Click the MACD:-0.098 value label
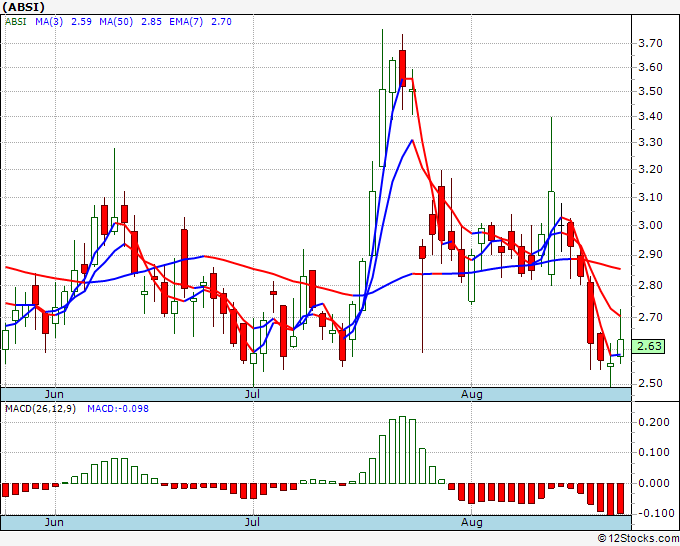The width and height of the screenshot is (680, 546). pyautogui.click(x=118, y=409)
